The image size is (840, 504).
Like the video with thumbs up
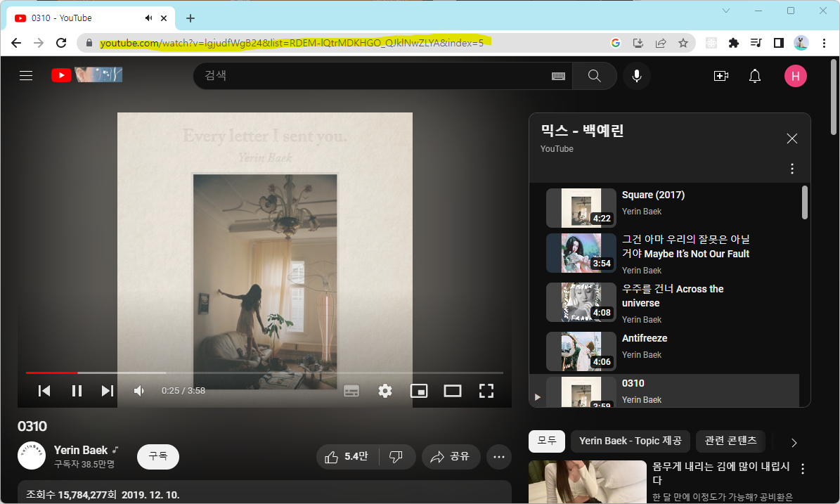click(347, 457)
